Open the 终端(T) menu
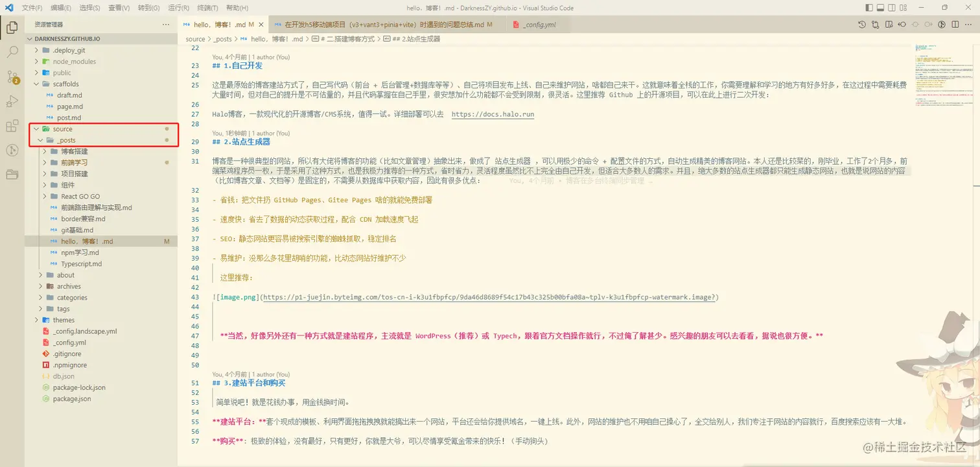The width and height of the screenshot is (980, 467). pyautogui.click(x=207, y=8)
